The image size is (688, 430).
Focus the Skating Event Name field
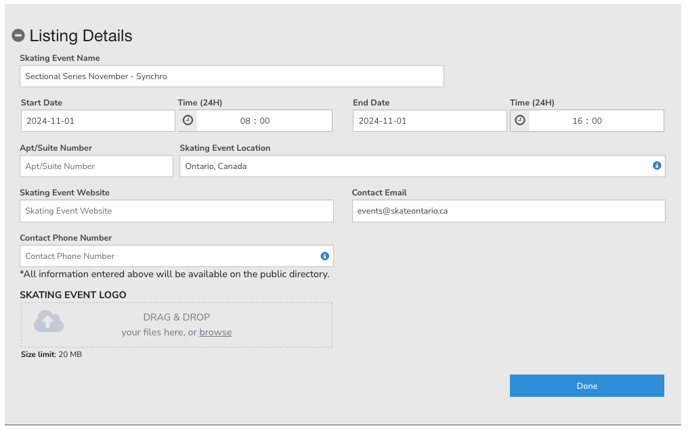click(x=231, y=76)
